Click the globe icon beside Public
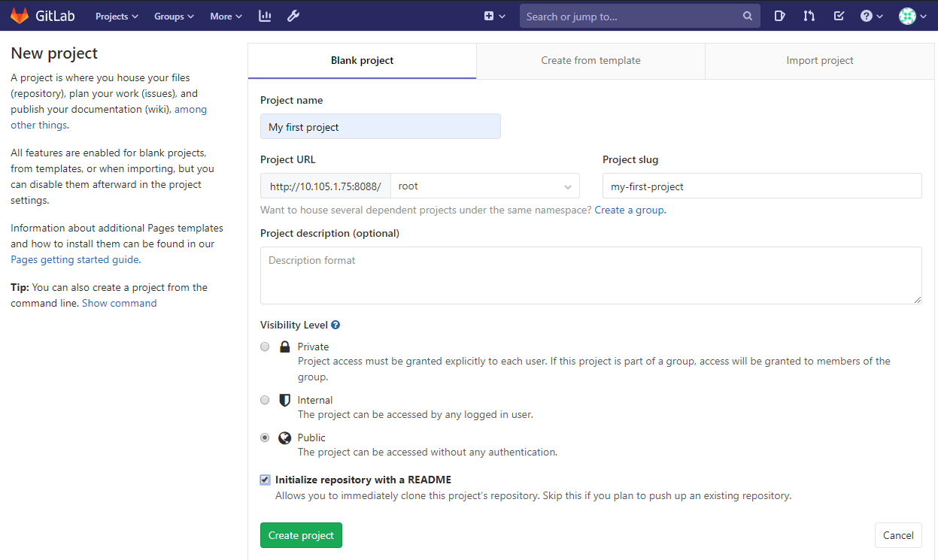938x560 pixels. (x=284, y=437)
